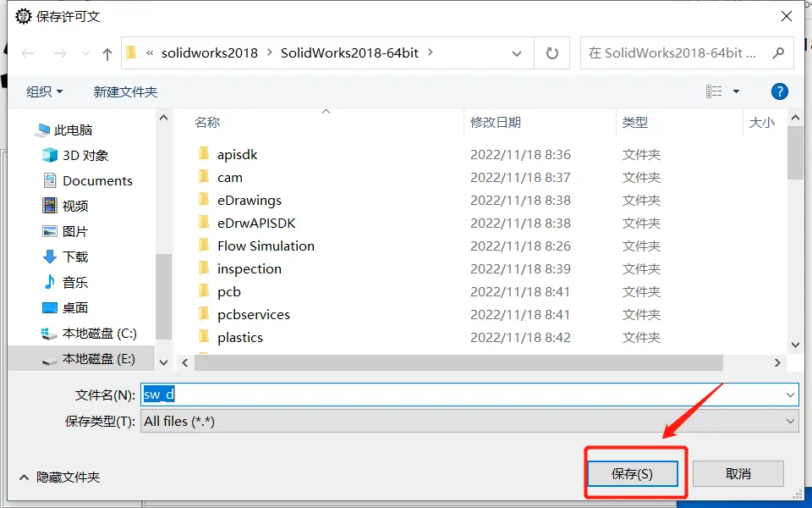The width and height of the screenshot is (812, 508).
Task: Select the cam folder
Action: pyautogui.click(x=229, y=177)
